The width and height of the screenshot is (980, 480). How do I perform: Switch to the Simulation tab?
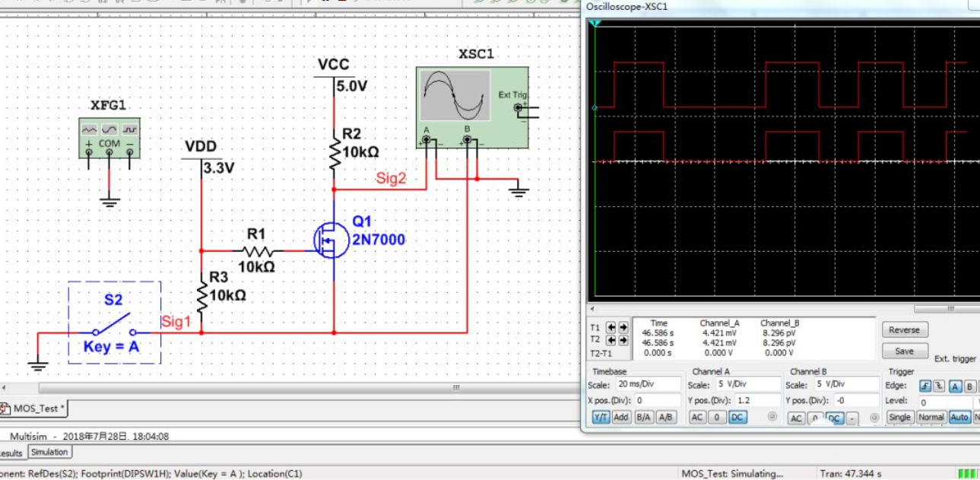(x=49, y=452)
